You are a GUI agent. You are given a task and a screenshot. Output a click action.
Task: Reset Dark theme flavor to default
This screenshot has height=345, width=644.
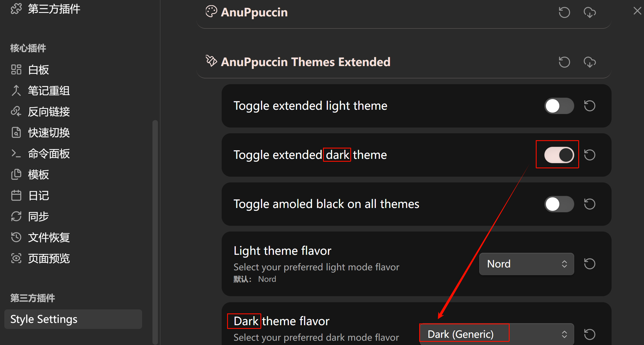coord(589,334)
